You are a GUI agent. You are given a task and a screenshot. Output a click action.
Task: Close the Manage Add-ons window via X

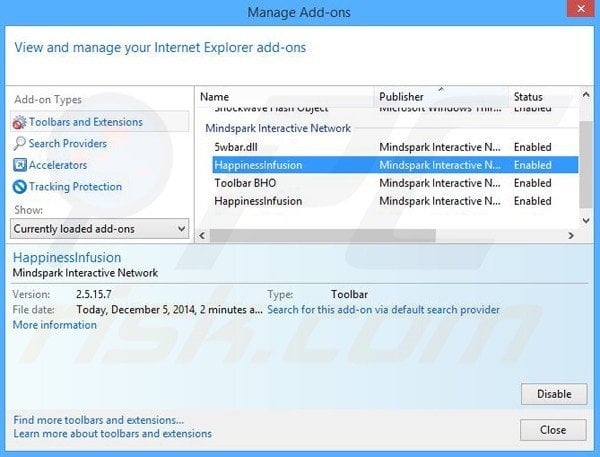click(x=580, y=8)
